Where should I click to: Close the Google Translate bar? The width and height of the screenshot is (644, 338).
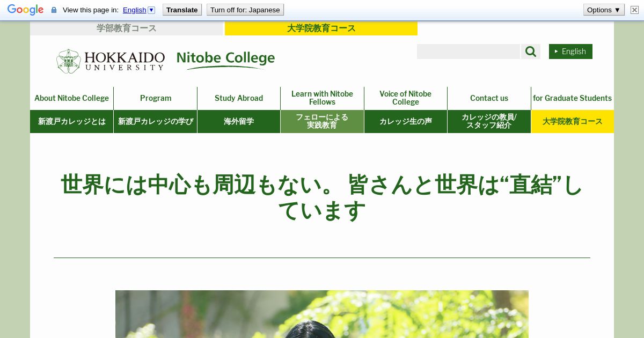tap(634, 10)
